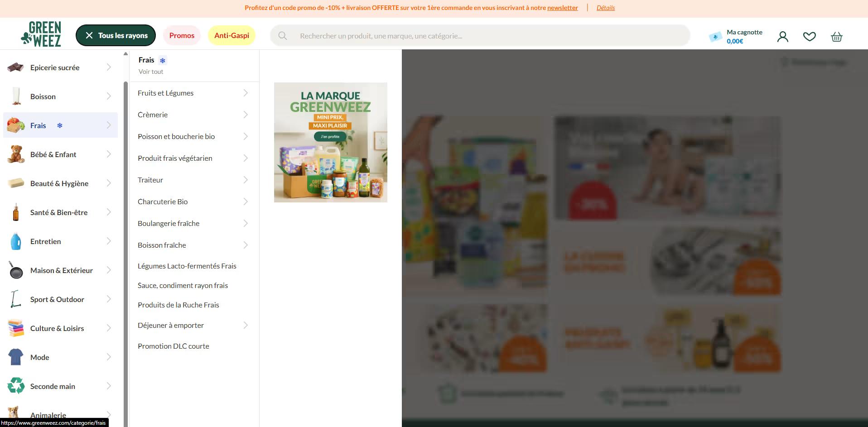
Task: Open Sauce, condiment rayon frais
Action: [183, 285]
